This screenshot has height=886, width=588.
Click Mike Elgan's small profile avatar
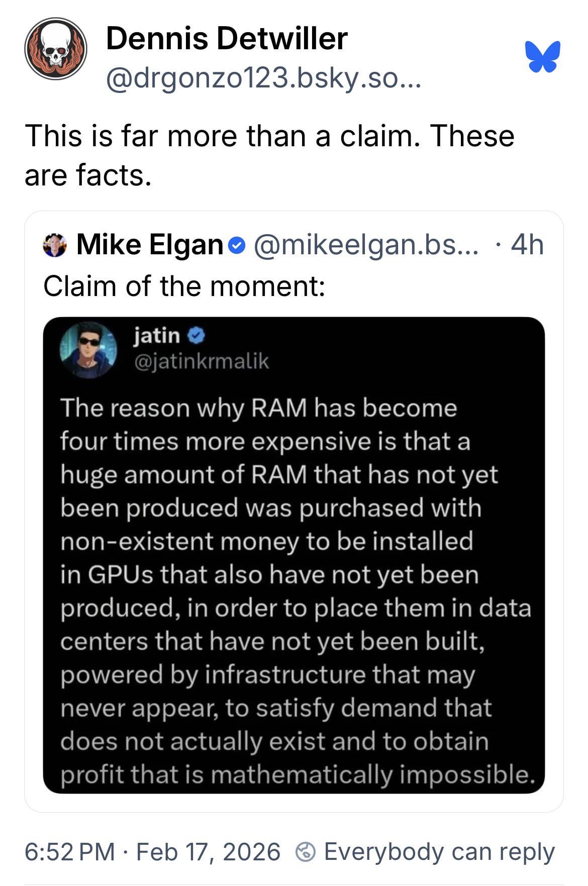[x=55, y=245]
